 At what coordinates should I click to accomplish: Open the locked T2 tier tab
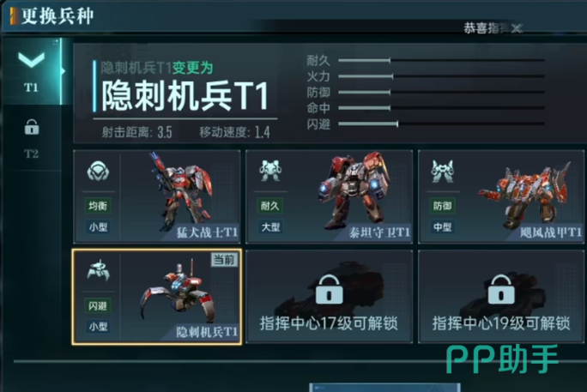(32, 138)
